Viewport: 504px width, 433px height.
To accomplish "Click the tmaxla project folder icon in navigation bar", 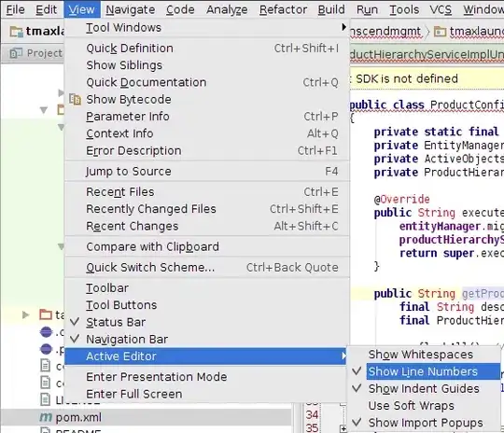I will [16, 32].
